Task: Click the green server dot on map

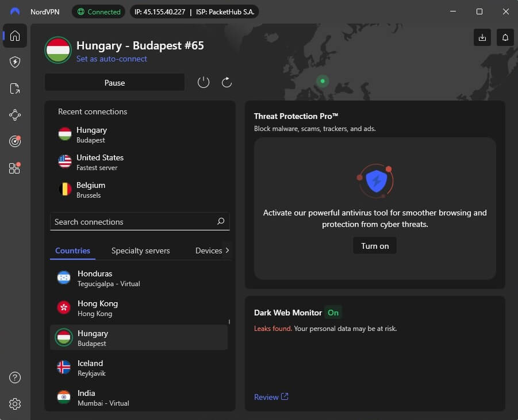Action: (323, 81)
